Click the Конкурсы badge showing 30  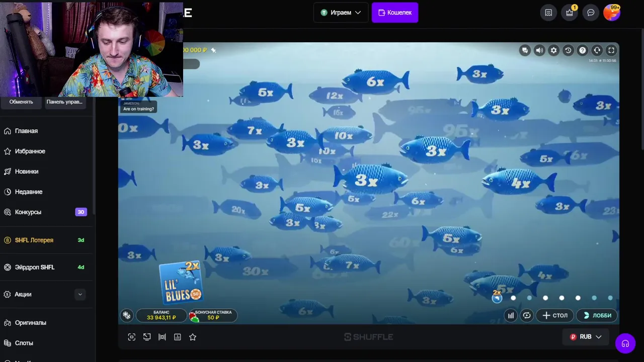coord(80,212)
